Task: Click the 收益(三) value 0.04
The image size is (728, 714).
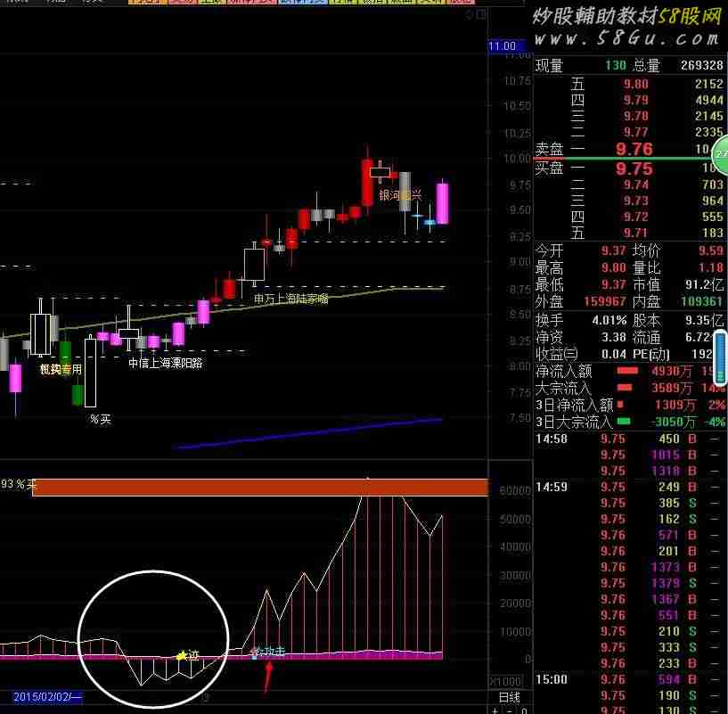Action: [613, 354]
